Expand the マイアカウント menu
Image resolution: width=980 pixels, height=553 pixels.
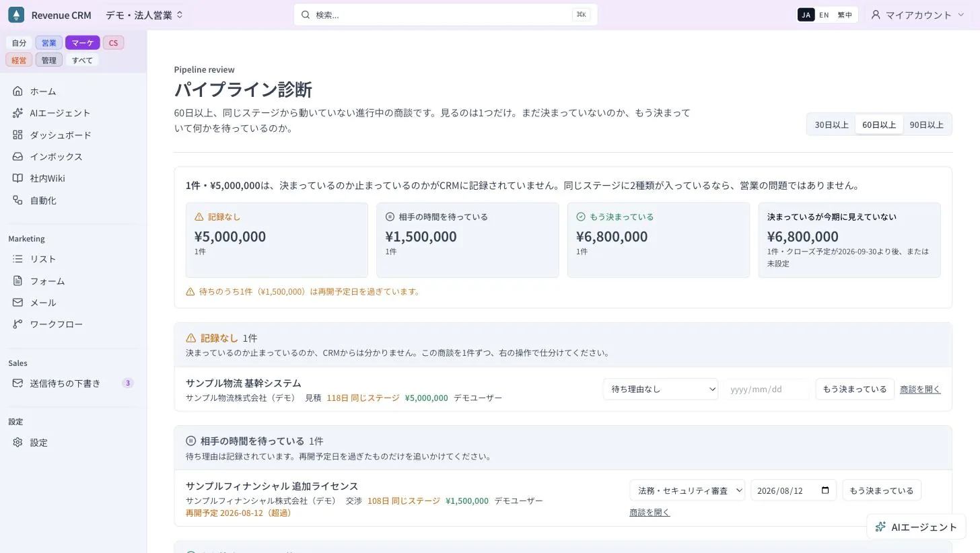(918, 15)
